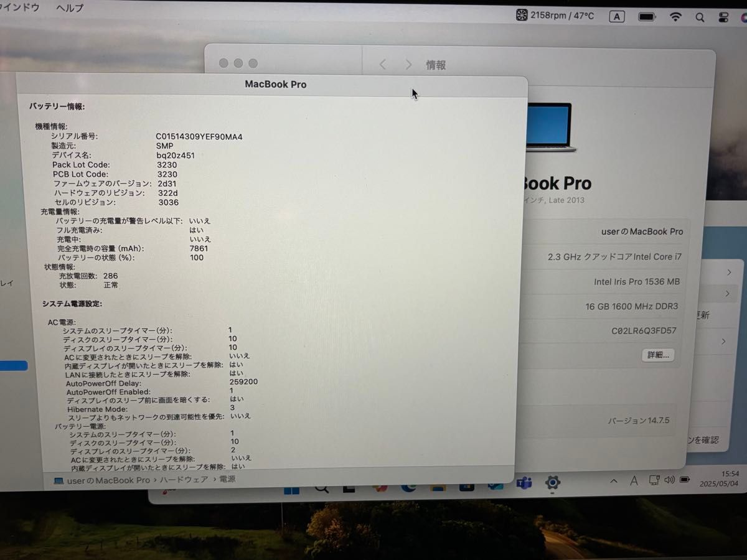Click the network icon in taskbar tray
The height and width of the screenshot is (560, 747).
pyautogui.click(x=654, y=480)
